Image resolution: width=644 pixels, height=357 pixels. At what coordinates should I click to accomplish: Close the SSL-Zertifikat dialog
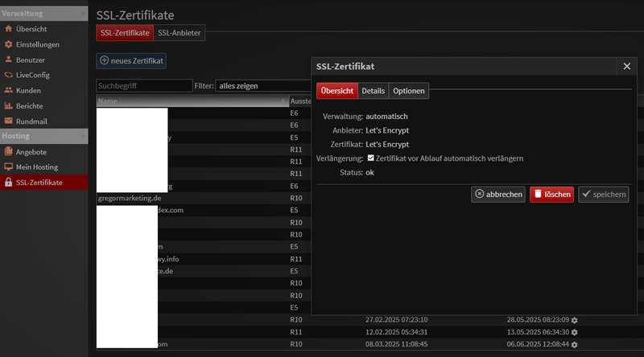pyautogui.click(x=627, y=66)
